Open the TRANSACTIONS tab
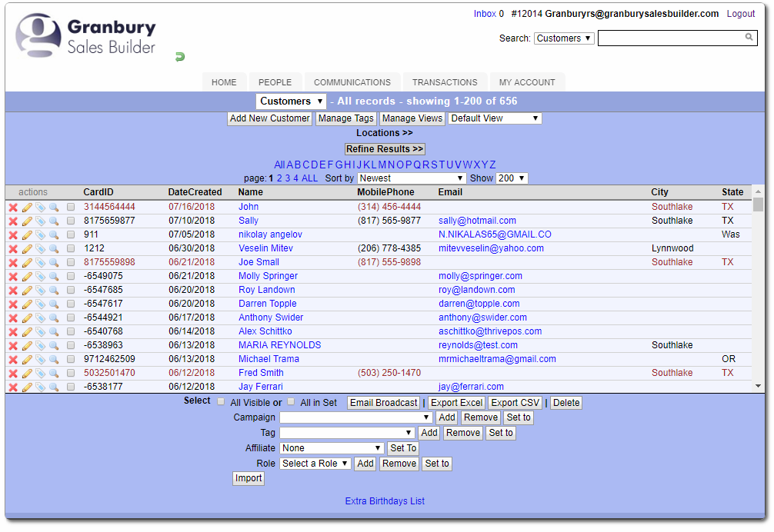Image resolution: width=774 pixels, height=532 pixels. (x=445, y=82)
